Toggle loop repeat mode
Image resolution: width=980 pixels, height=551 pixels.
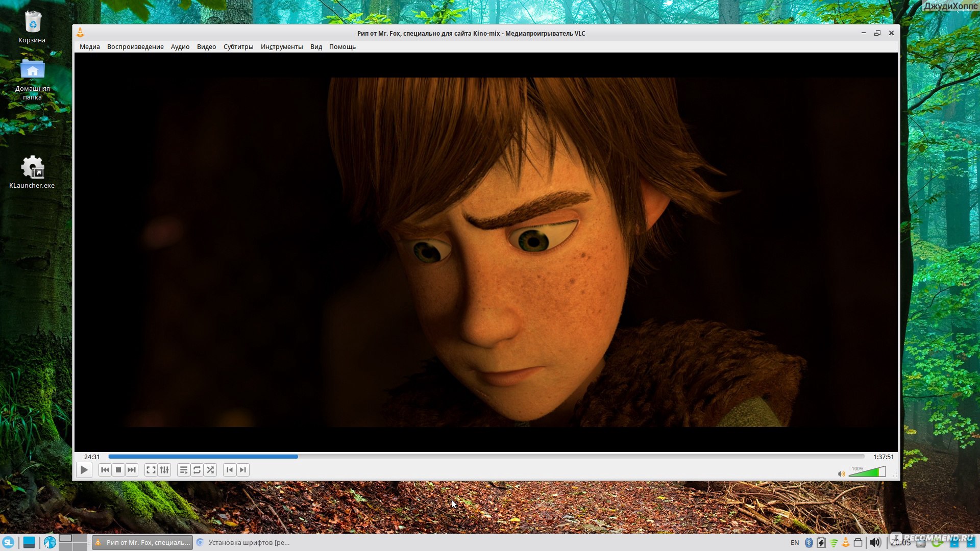coord(197,470)
